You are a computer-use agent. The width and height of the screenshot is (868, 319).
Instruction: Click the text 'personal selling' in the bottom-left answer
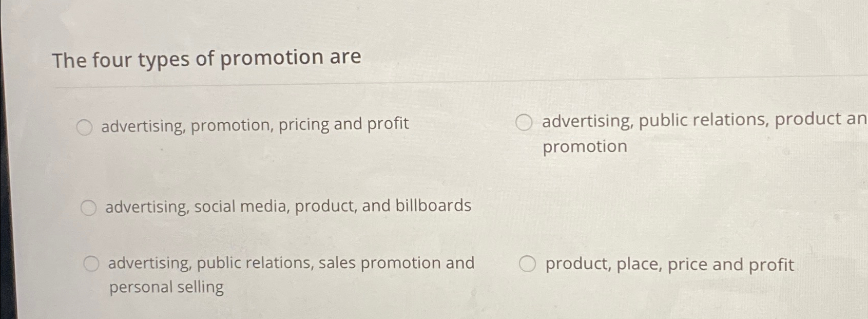coord(166,286)
